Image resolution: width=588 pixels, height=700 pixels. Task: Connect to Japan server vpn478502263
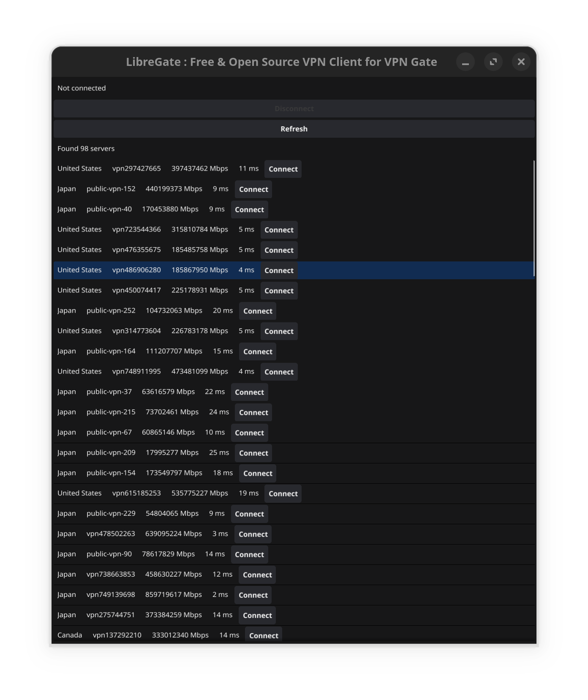coord(253,534)
